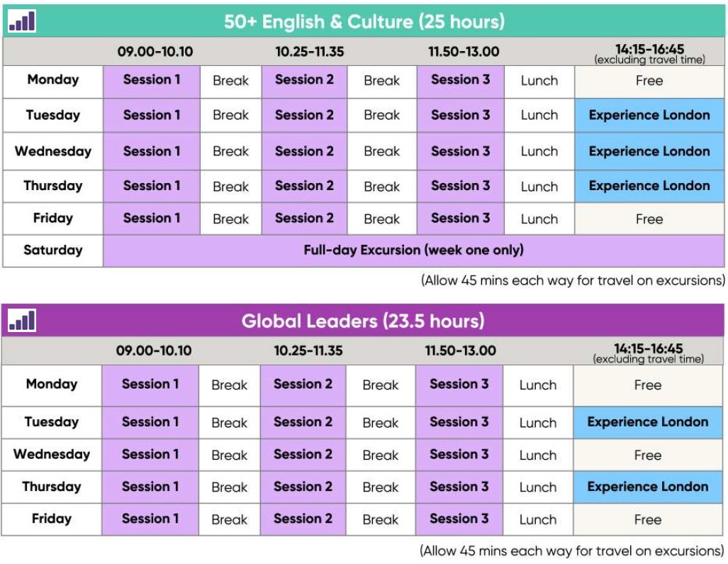Click the bar-chart level icon beside 50+ English & Culture
The image size is (728, 564).
tap(21, 22)
